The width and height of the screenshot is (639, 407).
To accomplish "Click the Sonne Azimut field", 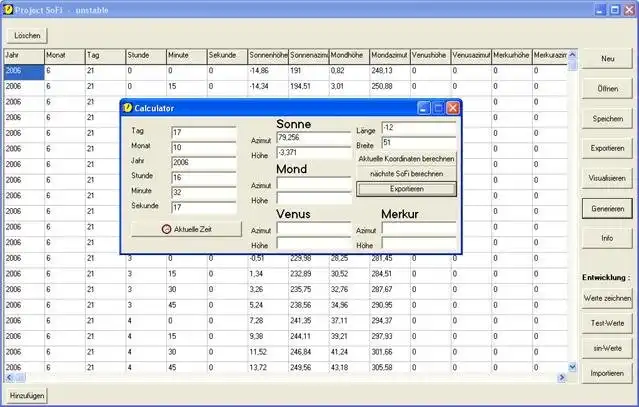I will pyautogui.click(x=314, y=138).
